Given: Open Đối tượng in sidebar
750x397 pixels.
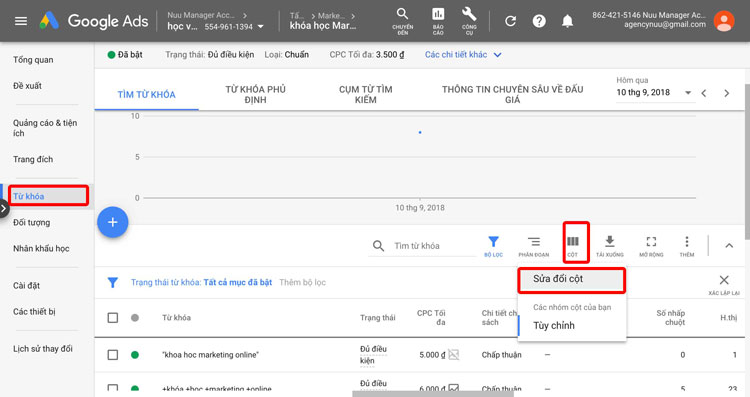Looking at the screenshot, I should [x=32, y=222].
